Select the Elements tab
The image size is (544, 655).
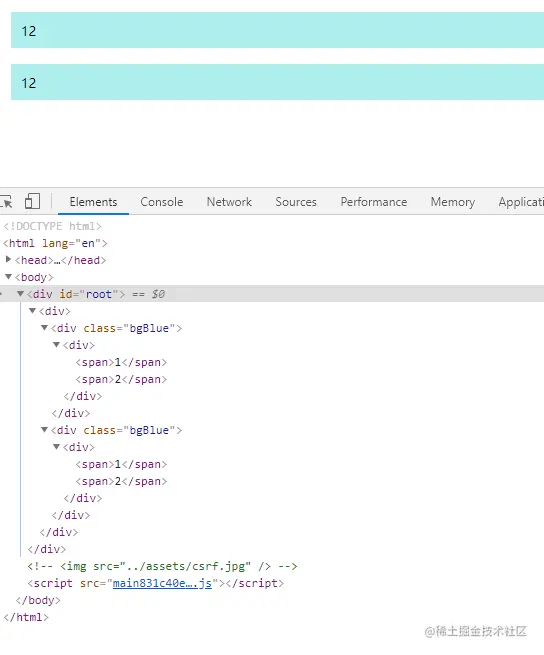(93, 202)
